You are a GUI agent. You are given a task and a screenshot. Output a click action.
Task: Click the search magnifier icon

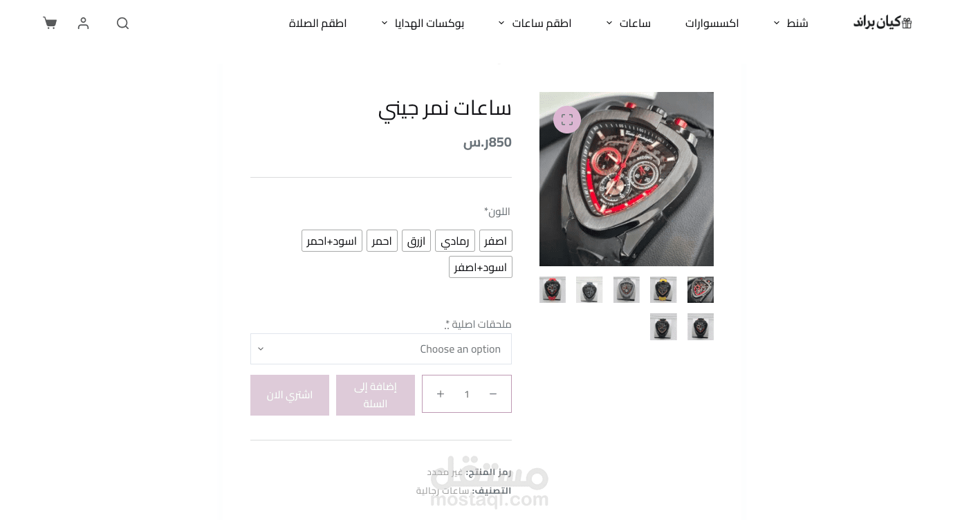(x=123, y=23)
